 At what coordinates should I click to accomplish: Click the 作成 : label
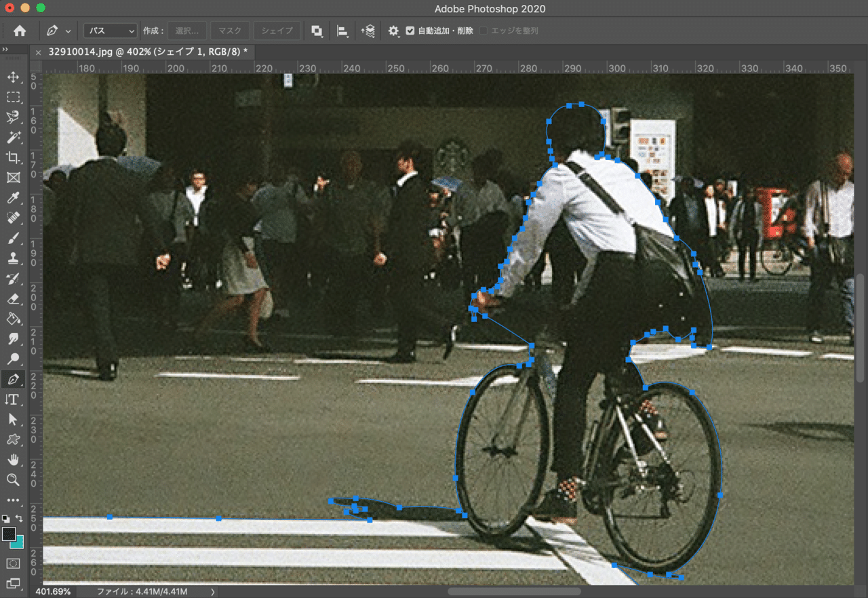pyautogui.click(x=153, y=31)
